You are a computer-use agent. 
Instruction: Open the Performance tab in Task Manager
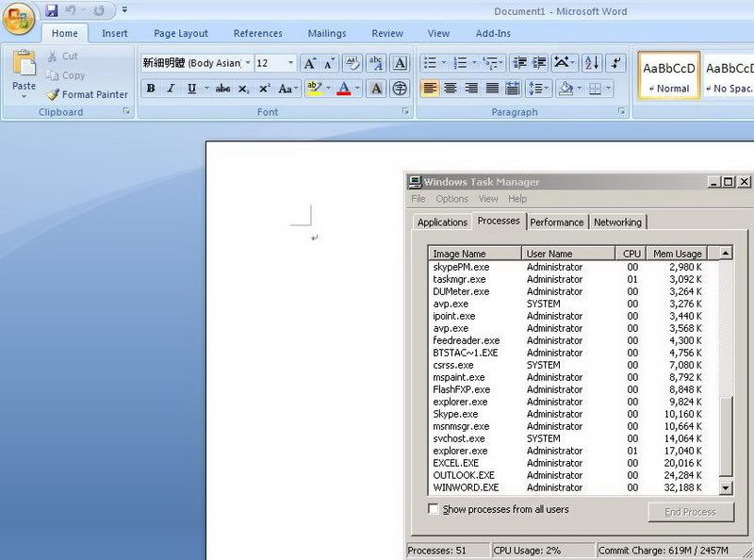(x=556, y=222)
